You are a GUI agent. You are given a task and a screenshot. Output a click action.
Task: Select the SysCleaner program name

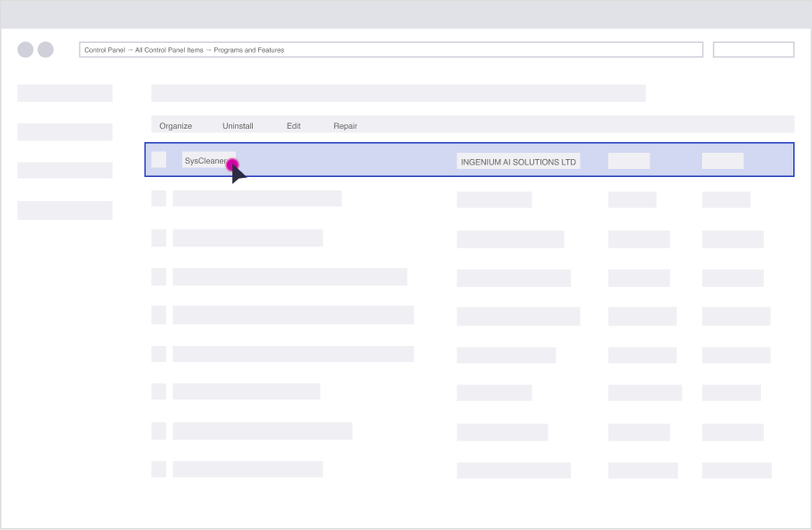pyautogui.click(x=205, y=161)
